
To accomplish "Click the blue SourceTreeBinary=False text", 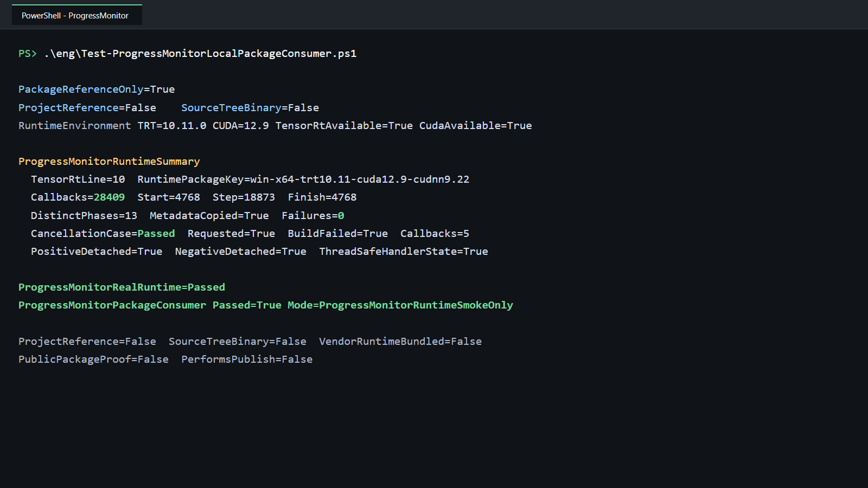I will click(x=250, y=108).
